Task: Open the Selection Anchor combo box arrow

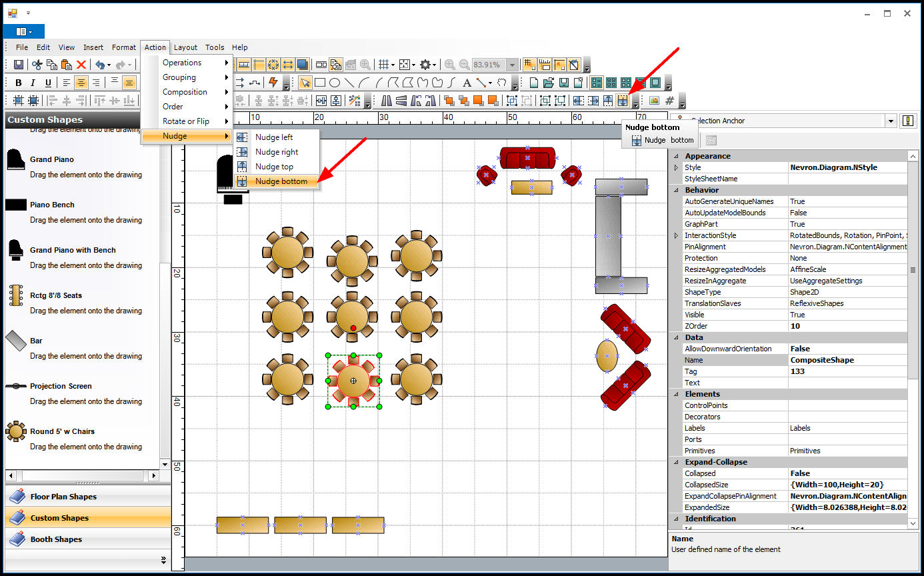Action: click(891, 121)
